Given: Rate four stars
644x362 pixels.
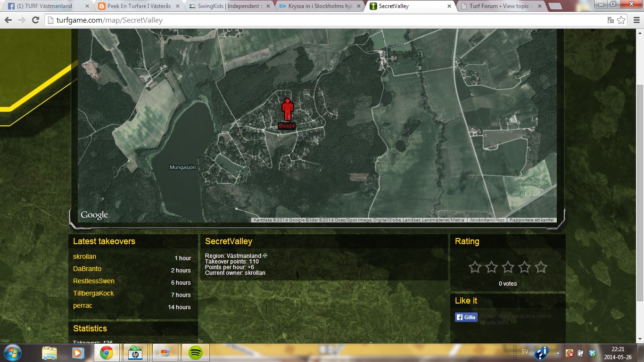Looking at the screenshot, I should click(524, 267).
